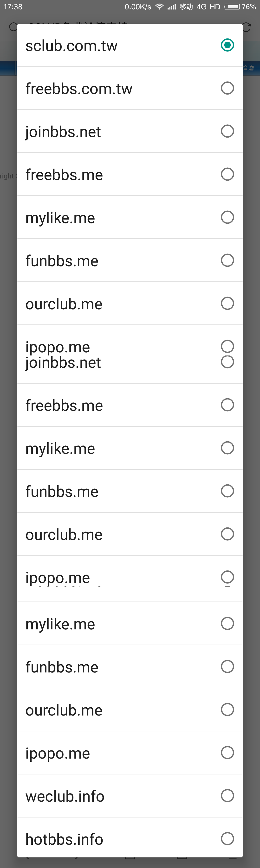Pick joinbbs.net listed right after freebbs.com.tw

(130, 131)
